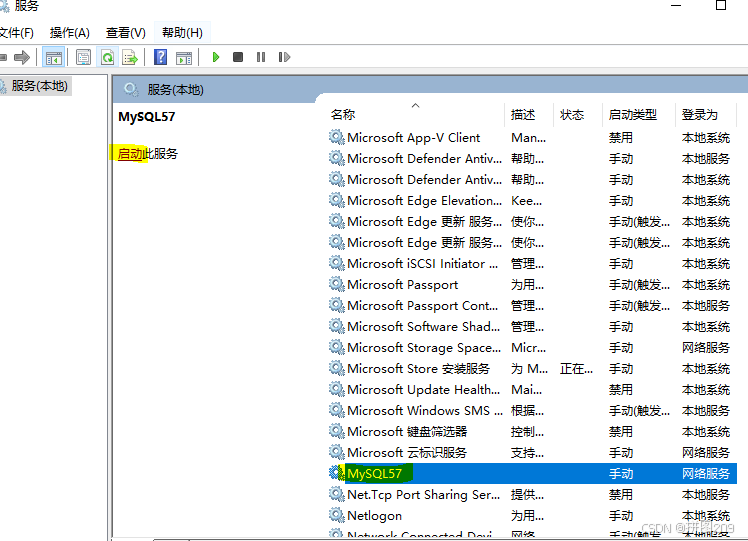Screen dimensions: 748x541
Task: Toggle the show/hide console tree icon
Action: coord(53,58)
